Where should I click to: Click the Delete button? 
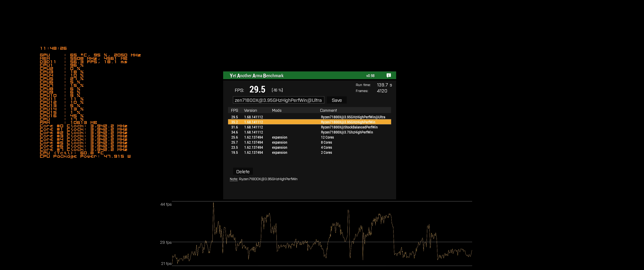243,172
